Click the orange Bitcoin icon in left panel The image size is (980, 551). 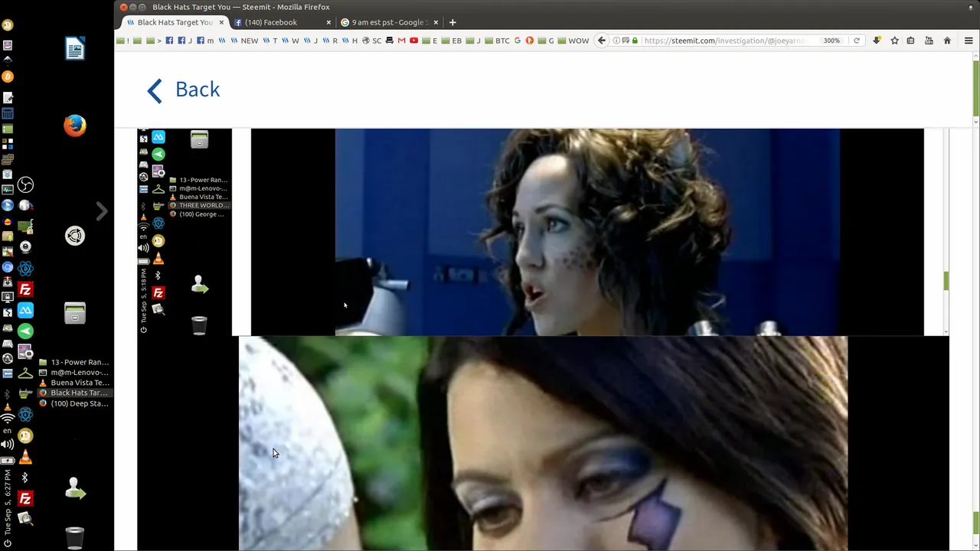[8, 77]
